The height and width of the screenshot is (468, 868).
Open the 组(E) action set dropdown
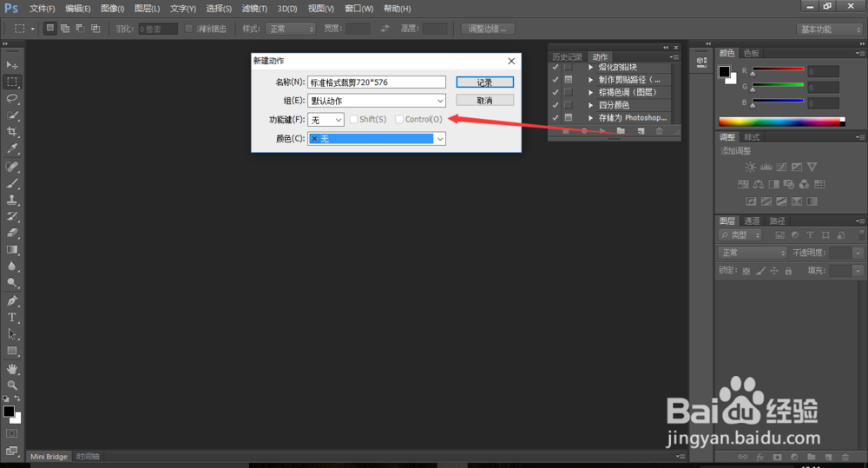[377, 101]
